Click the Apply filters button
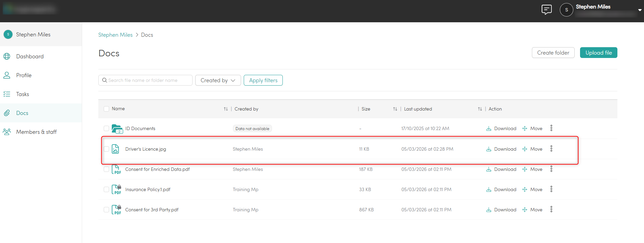This screenshot has width=644, height=243. click(x=263, y=80)
